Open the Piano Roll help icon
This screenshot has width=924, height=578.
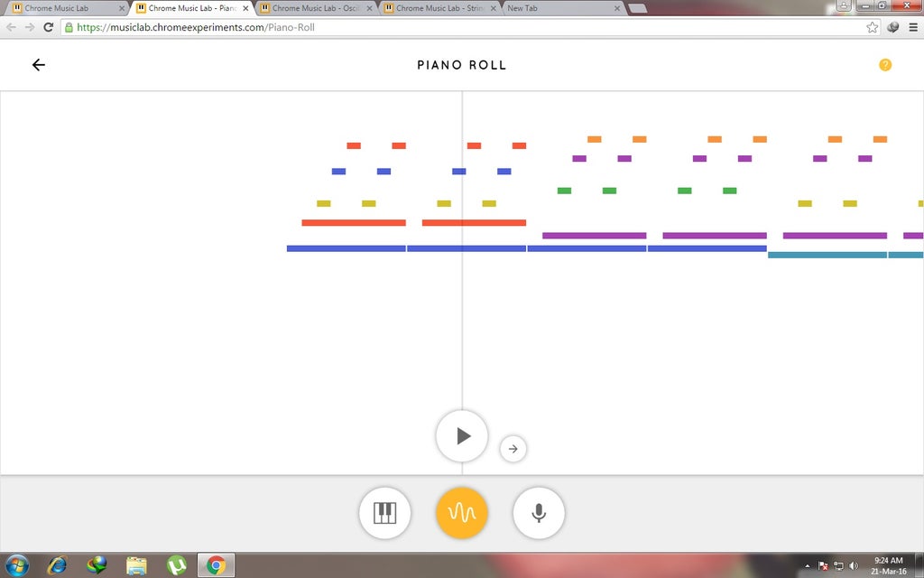click(x=885, y=64)
